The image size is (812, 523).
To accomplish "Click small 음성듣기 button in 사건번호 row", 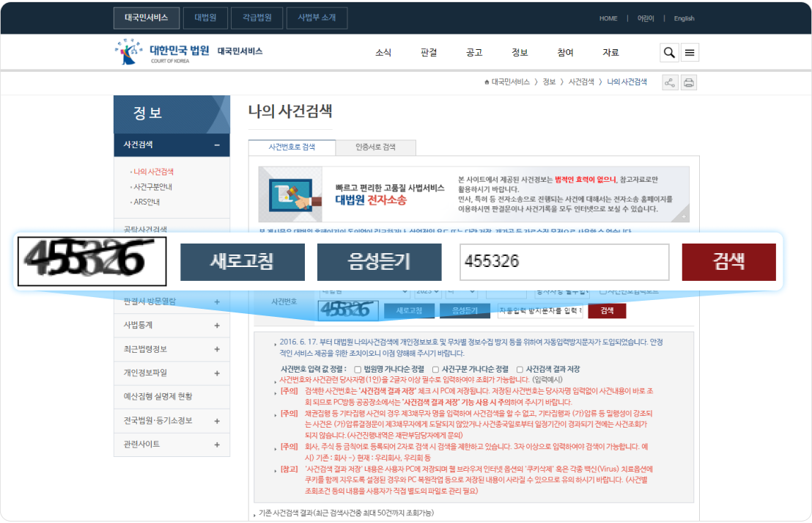I will click(465, 310).
